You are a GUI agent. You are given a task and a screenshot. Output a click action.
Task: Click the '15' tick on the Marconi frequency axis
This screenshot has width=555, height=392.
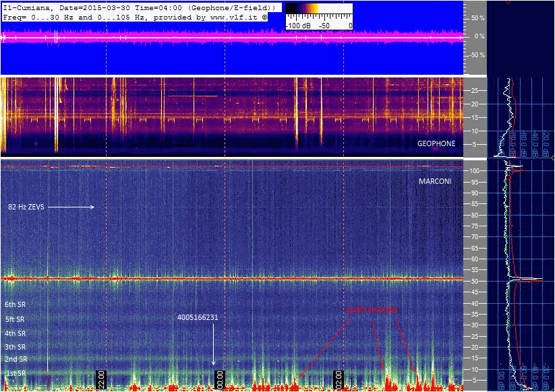coord(475,359)
